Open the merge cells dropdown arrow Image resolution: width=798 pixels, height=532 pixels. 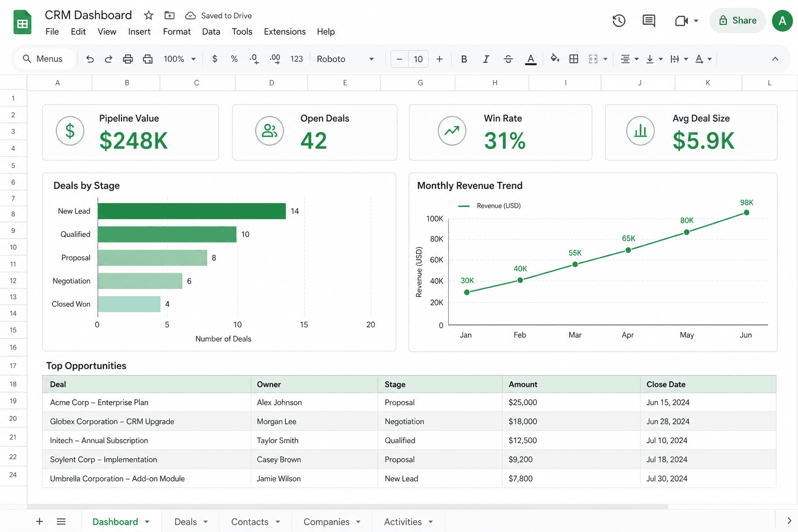pyautogui.click(x=605, y=59)
